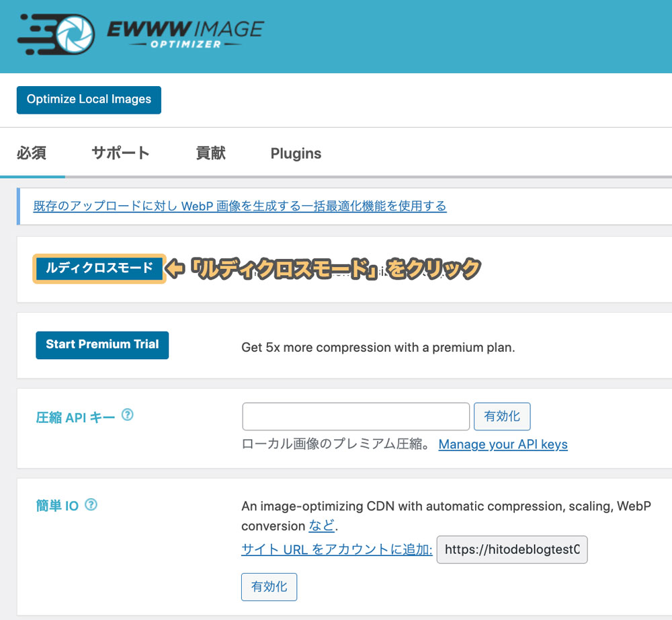
Task: Open help icon beside 圧縮 API キー
Action: (127, 415)
